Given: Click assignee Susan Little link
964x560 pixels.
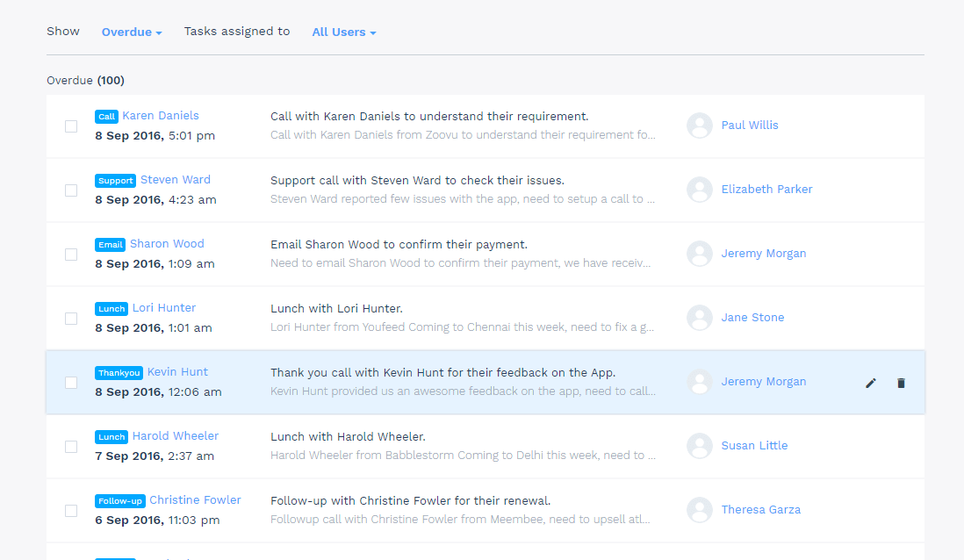Looking at the screenshot, I should 754,446.
